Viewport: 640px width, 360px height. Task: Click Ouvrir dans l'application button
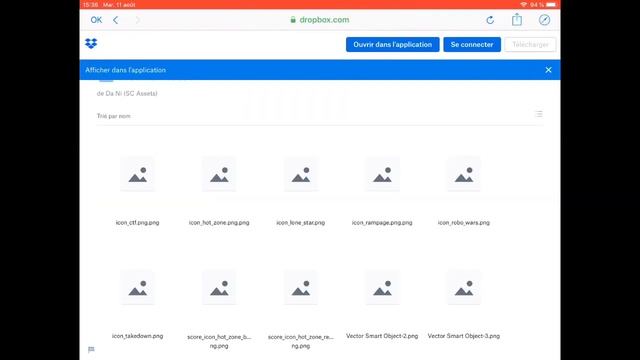click(x=393, y=44)
